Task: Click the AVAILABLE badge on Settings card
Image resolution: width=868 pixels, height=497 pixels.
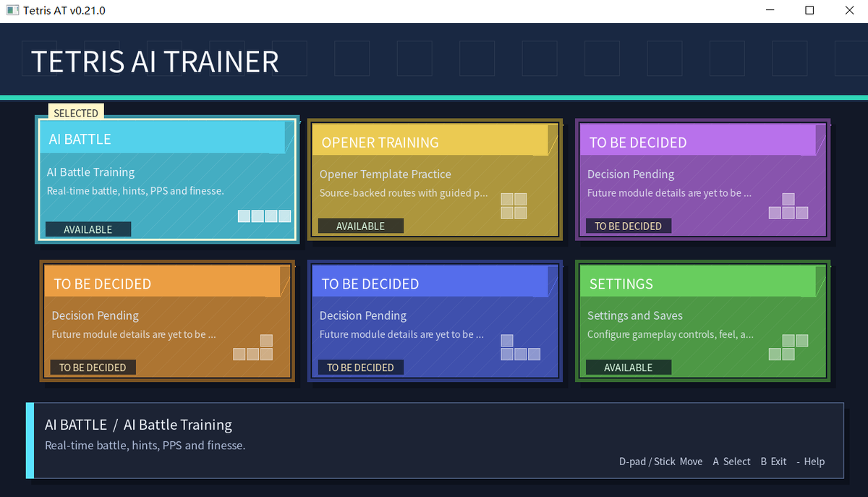Action: point(629,368)
